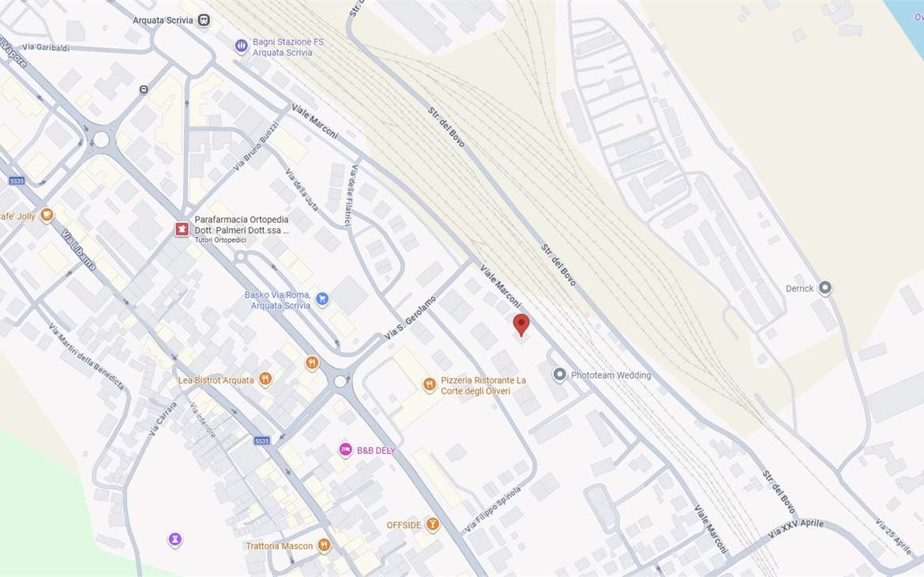Select the purple icon on the green area
The width and height of the screenshot is (924, 577).
tap(175, 539)
